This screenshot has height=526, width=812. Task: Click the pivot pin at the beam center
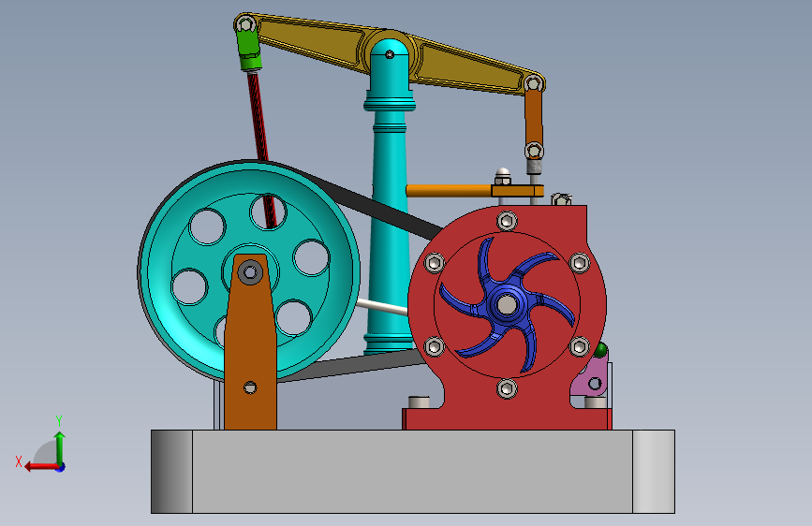[x=390, y=54]
